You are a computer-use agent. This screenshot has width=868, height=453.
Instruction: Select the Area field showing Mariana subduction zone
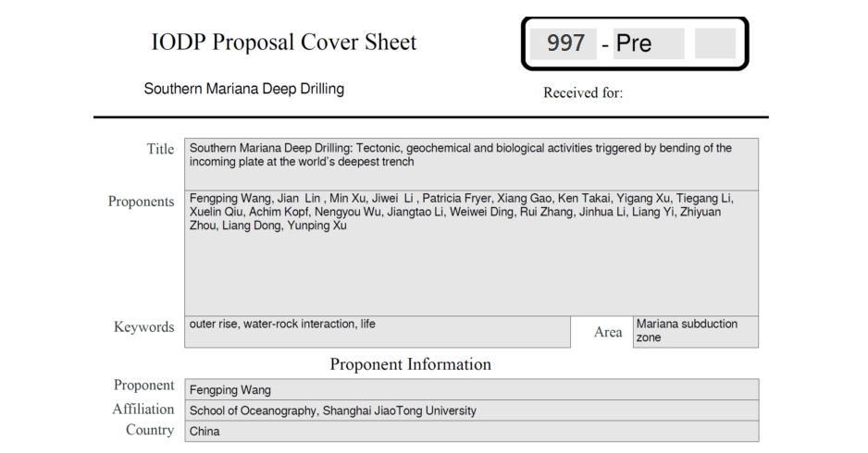695,331
